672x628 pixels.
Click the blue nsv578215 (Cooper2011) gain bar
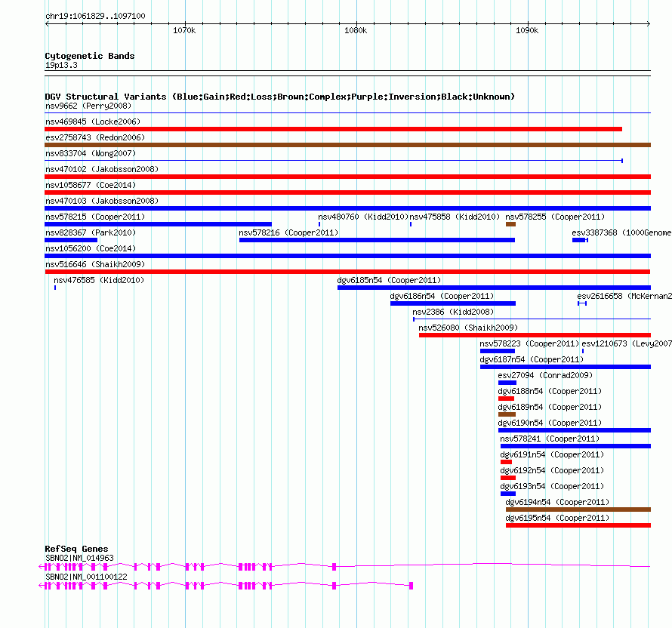pyautogui.click(x=158, y=224)
